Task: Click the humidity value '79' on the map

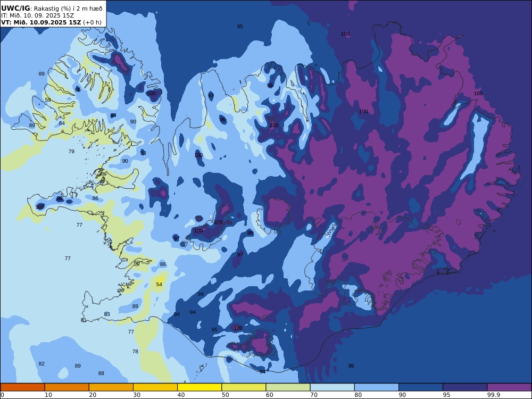Action: click(71, 151)
